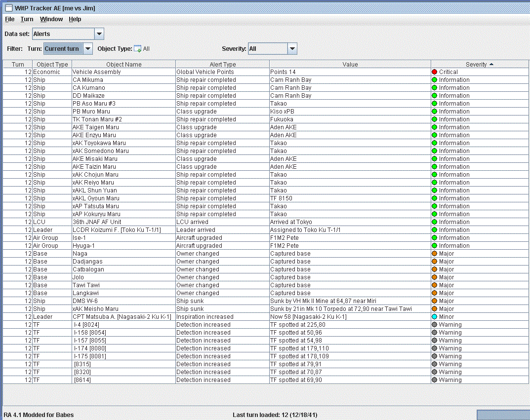Click orange Major dot in Naga row

pyautogui.click(x=435, y=254)
